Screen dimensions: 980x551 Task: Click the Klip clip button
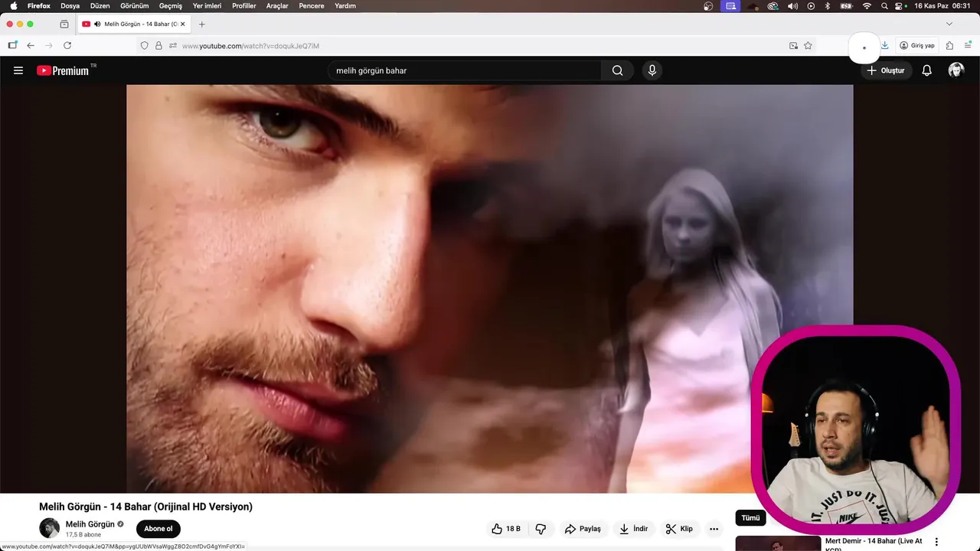(679, 529)
